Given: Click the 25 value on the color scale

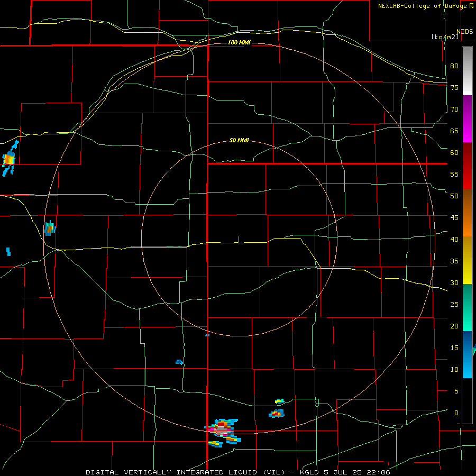Looking at the screenshot, I should (x=454, y=305).
